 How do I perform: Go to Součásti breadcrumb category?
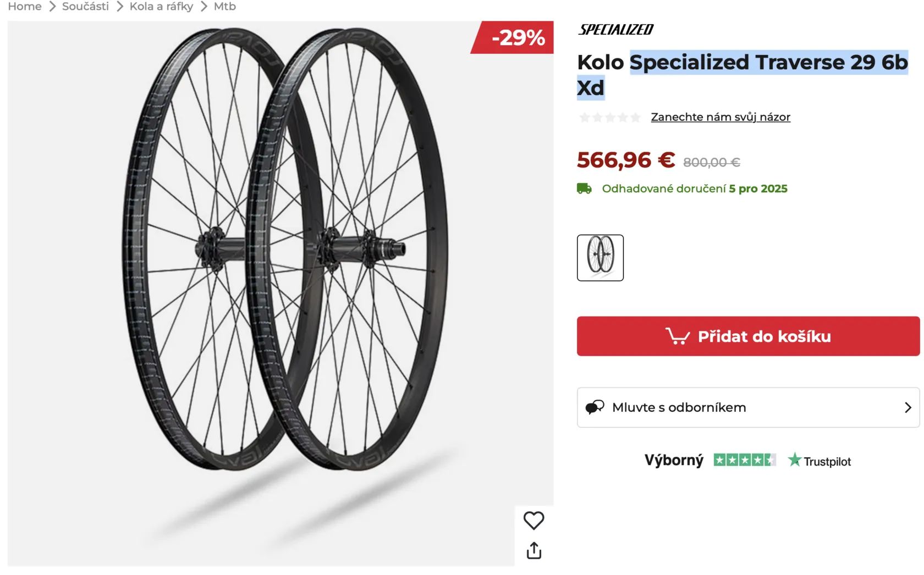pos(85,7)
